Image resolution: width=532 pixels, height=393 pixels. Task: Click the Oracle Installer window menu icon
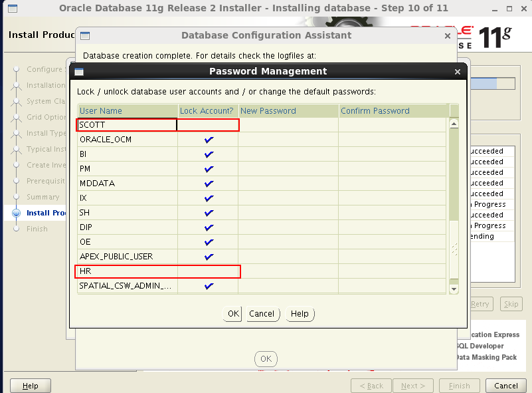(13, 8)
